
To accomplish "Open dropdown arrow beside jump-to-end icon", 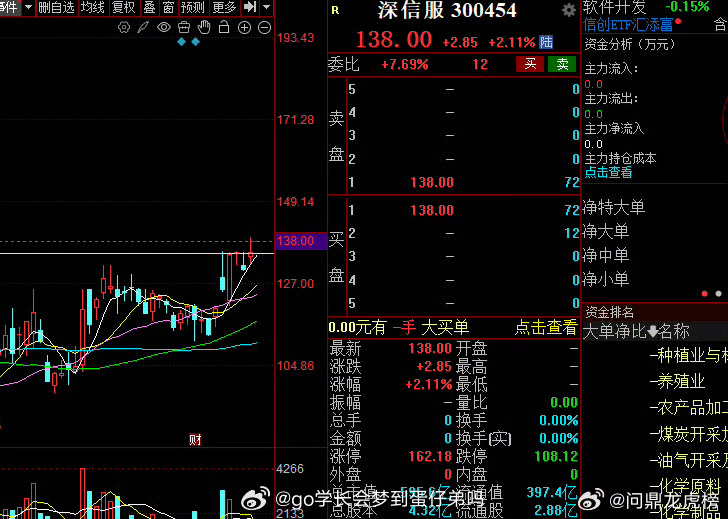I will (266, 7).
